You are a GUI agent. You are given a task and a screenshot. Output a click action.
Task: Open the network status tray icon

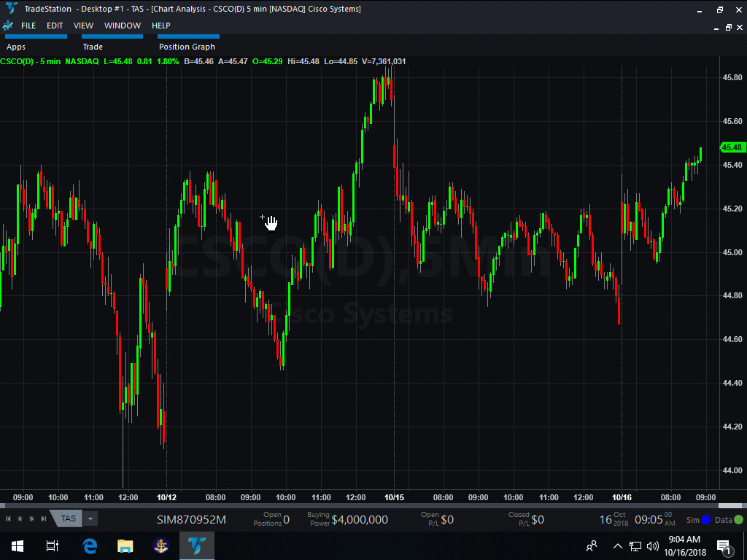tap(635, 546)
